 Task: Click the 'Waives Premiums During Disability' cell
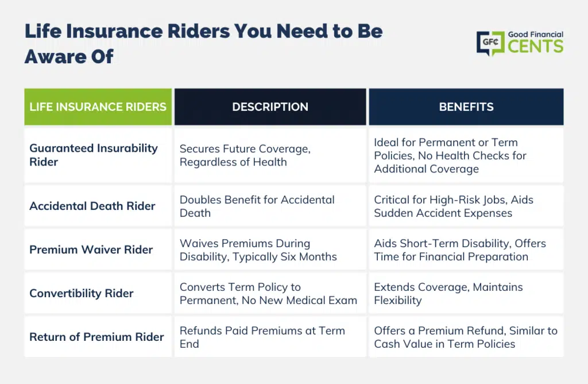pyautogui.click(x=270, y=249)
